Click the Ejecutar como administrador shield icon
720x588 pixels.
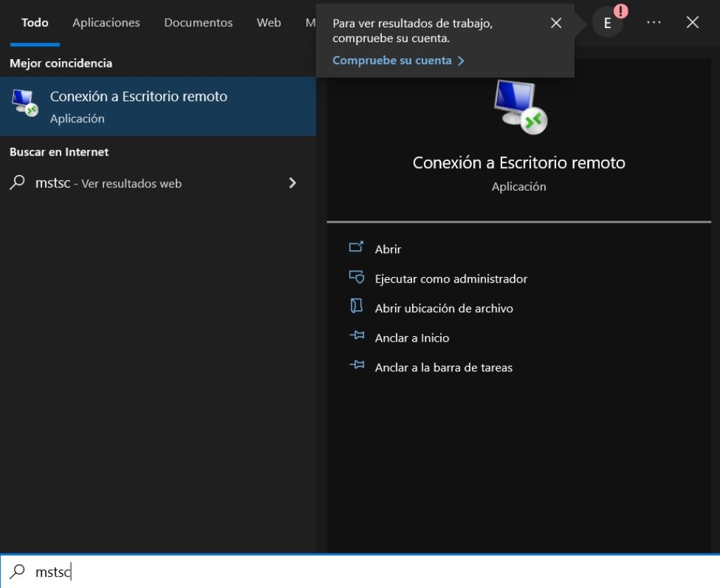356,278
